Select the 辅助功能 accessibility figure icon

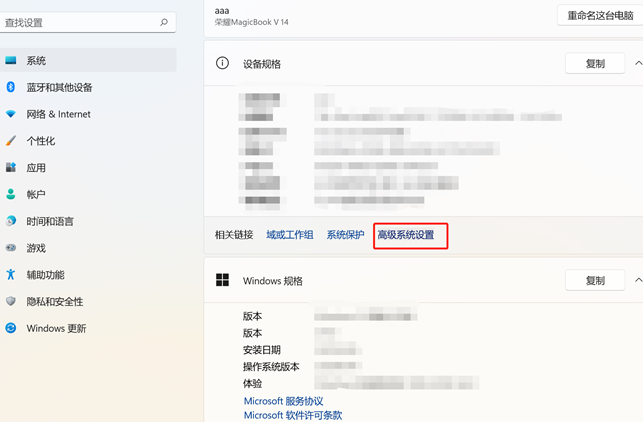(11, 275)
